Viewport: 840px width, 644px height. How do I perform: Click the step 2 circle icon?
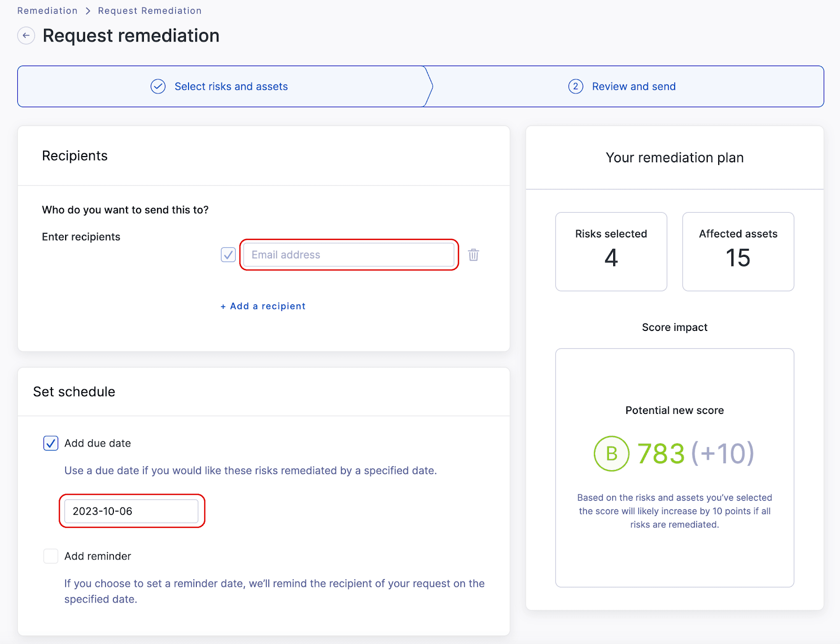[x=576, y=87]
